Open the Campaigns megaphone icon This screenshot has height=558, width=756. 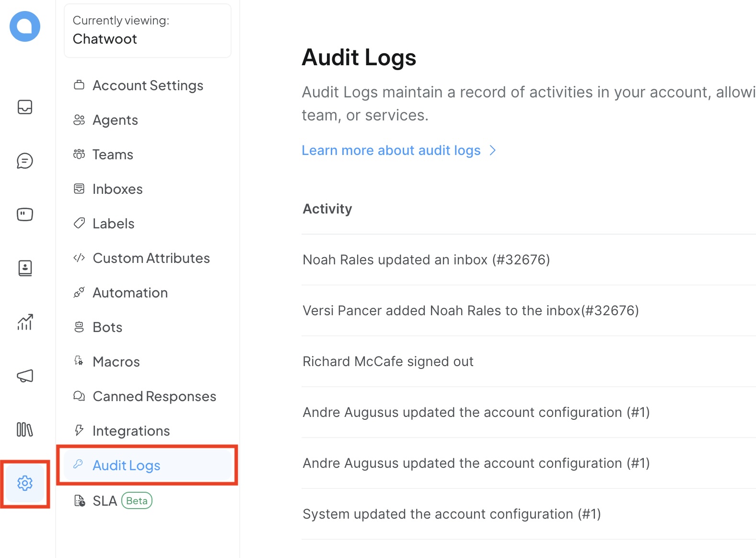click(25, 376)
